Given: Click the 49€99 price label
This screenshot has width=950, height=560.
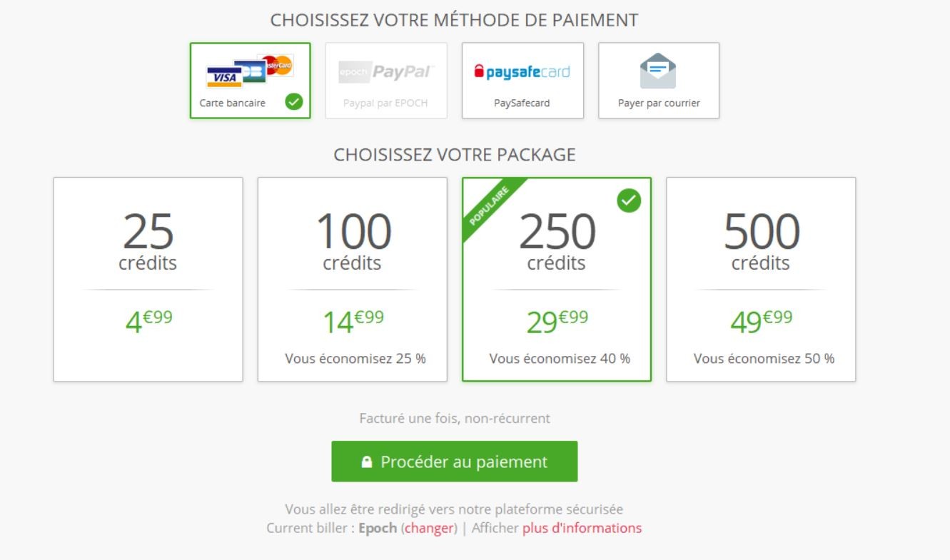Looking at the screenshot, I should click(x=761, y=321).
